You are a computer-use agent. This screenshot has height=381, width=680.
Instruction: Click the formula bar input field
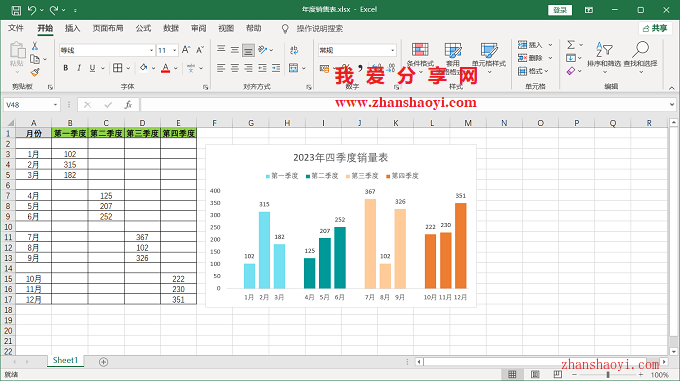click(x=403, y=105)
